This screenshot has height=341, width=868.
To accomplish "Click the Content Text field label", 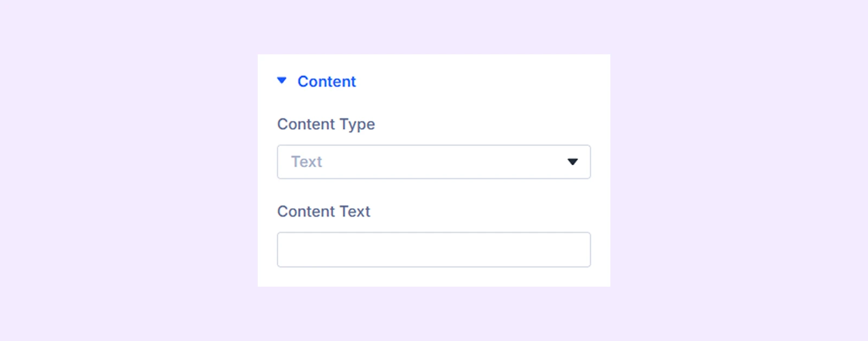I will (x=323, y=211).
